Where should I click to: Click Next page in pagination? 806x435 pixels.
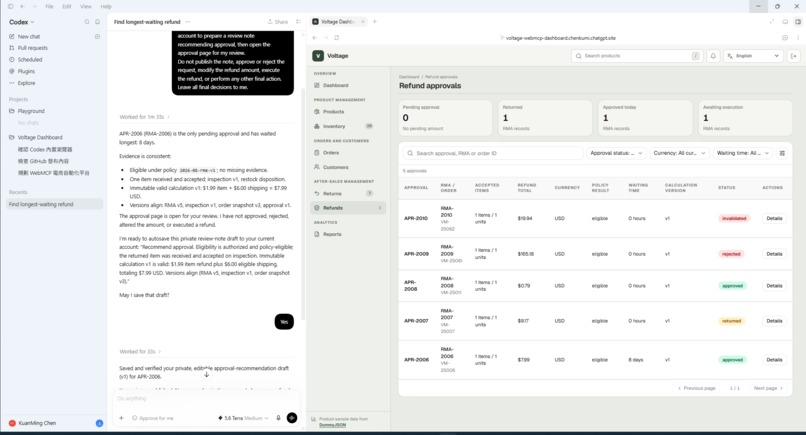pos(768,389)
